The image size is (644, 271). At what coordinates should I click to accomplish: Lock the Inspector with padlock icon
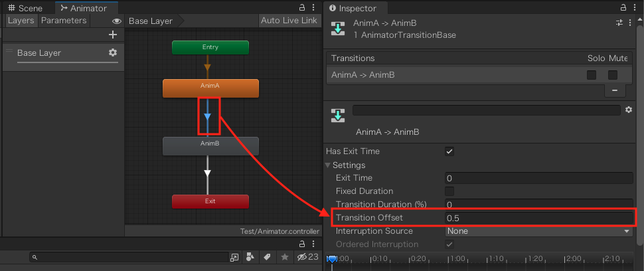pyautogui.click(x=624, y=7)
